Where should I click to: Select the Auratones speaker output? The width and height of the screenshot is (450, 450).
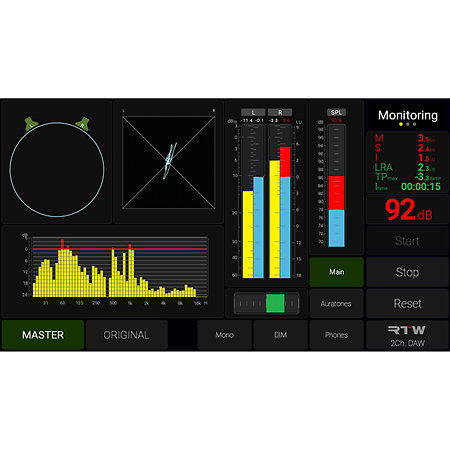(336, 303)
